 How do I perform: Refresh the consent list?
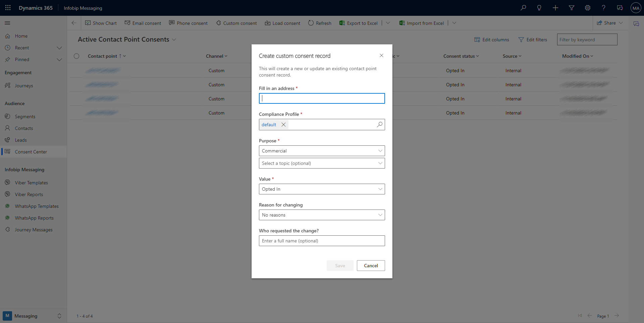tap(320, 23)
